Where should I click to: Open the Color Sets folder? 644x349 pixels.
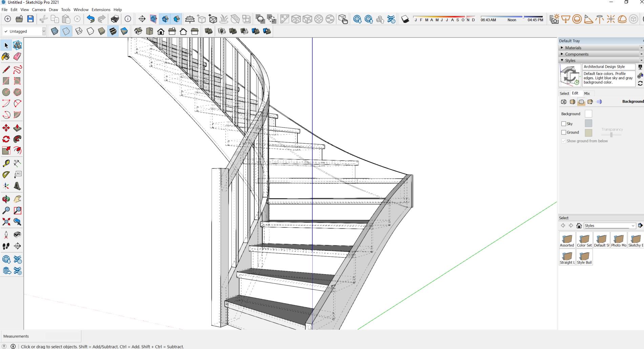pyautogui.click(x=584, y=240)
